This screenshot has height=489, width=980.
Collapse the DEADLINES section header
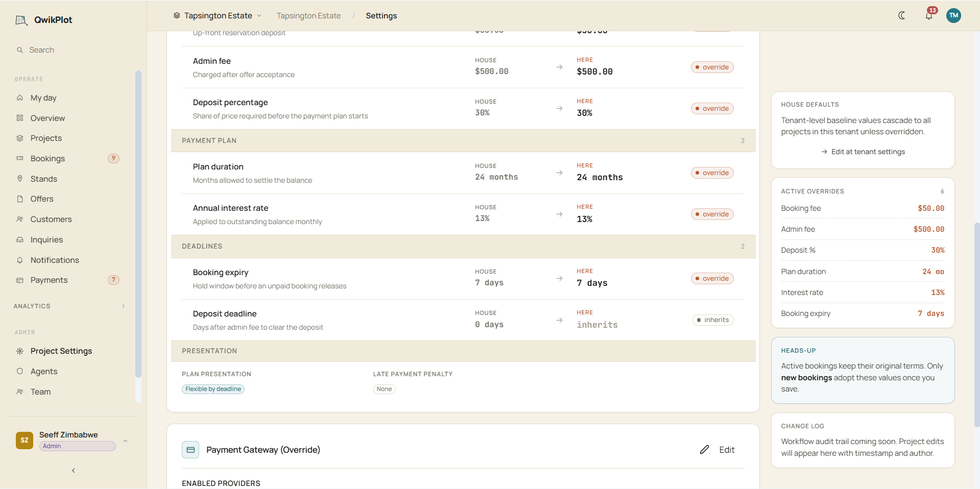tap(463, 247)
